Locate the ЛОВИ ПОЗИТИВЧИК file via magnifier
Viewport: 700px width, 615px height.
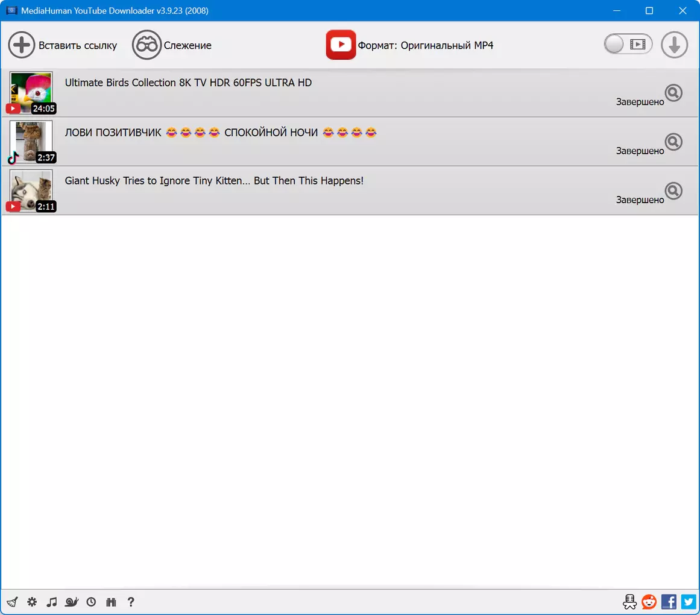[x=673, y=142]
